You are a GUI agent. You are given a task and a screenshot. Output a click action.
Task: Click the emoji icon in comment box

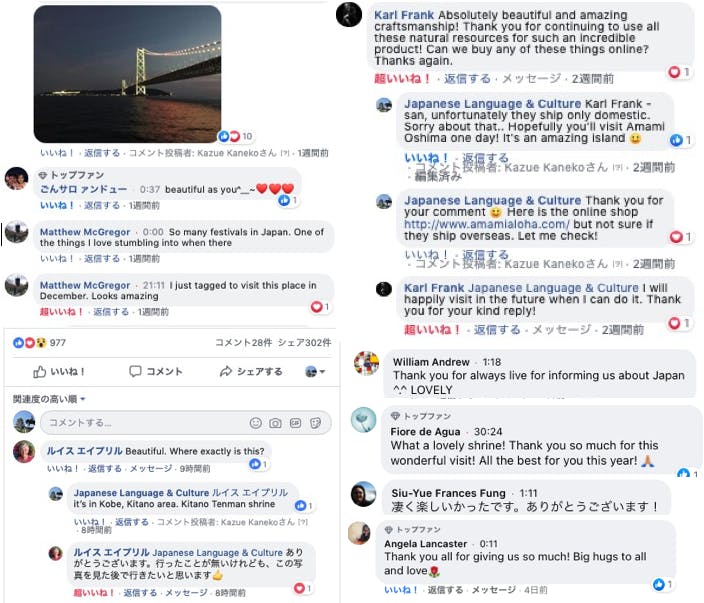click(x=255, y=423)
